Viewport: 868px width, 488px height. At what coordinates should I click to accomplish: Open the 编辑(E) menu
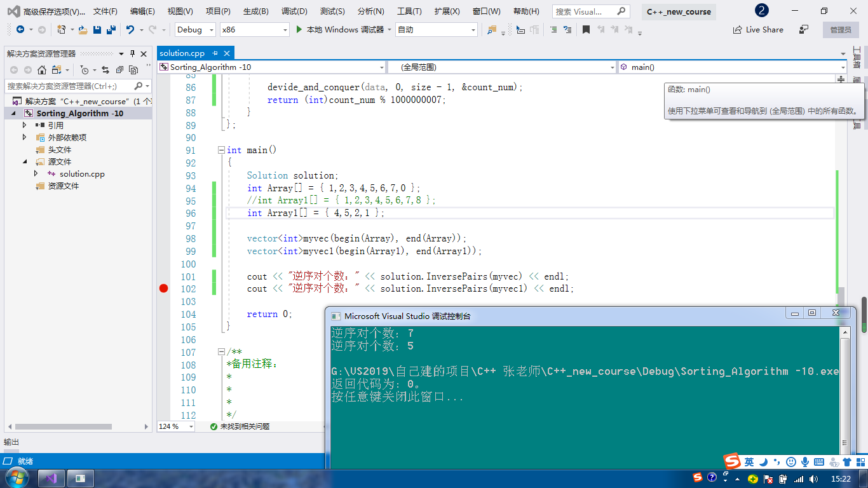pyautogui.click(x=142, y=11)
